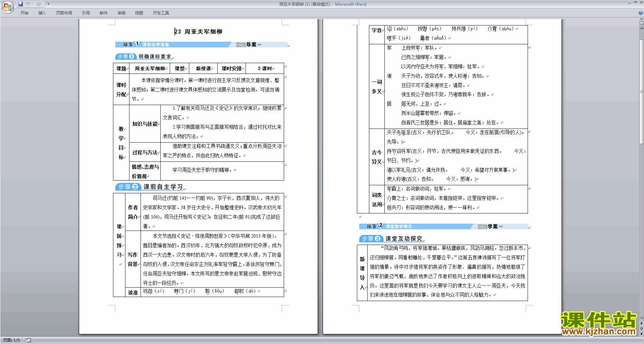Click banner text 课前自学准备

(x=156, y=45)
